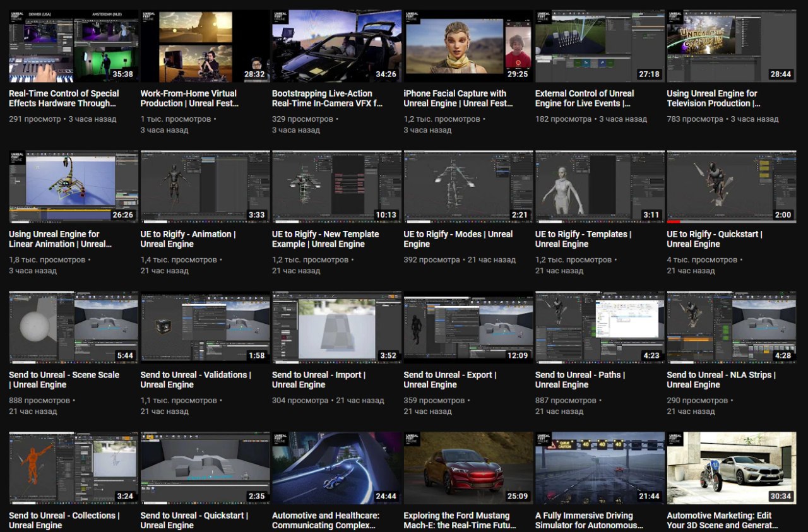Click the red watch-progress bar on Rigify Quickstart

[673, 222]
